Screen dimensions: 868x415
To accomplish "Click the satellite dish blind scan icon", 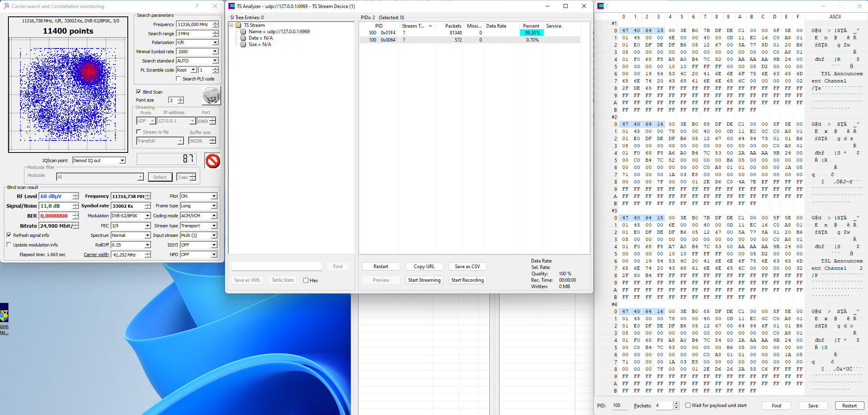I will pyautogui.click(x=211, y=96).
